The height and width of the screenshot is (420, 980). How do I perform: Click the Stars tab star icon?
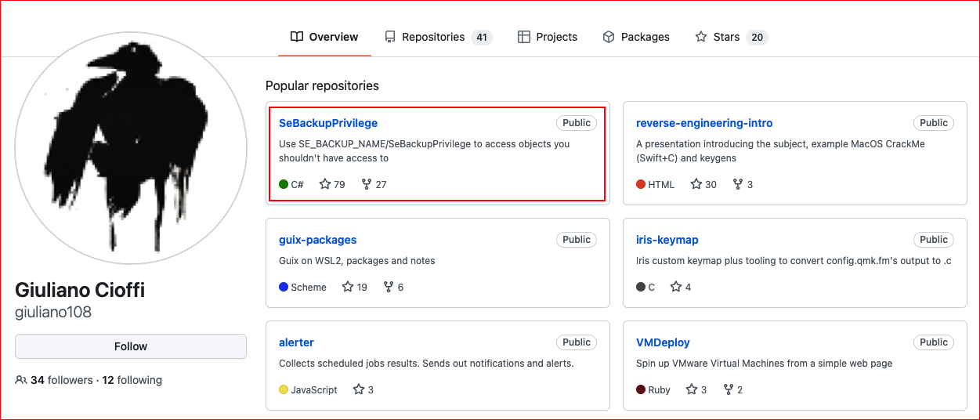pyautogui.click(x=701, y=37)
